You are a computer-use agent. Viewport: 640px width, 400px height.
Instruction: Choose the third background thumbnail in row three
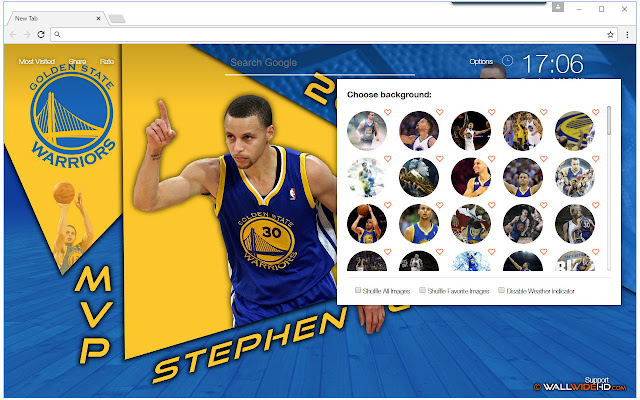click(471, 224)
